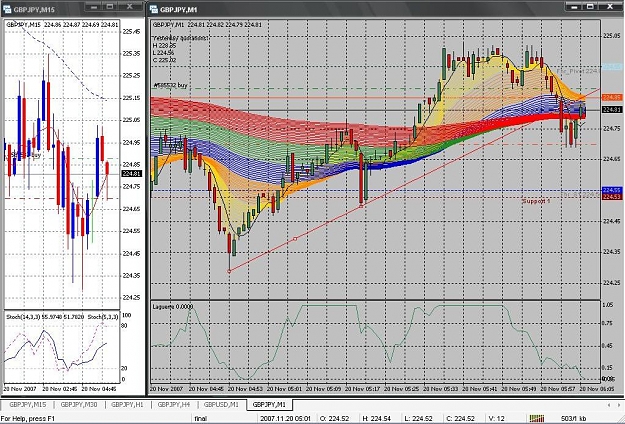625x424 pixels.
Task: Click the GBPJPY,M1 chart window icon
Action: coord(153,9)
